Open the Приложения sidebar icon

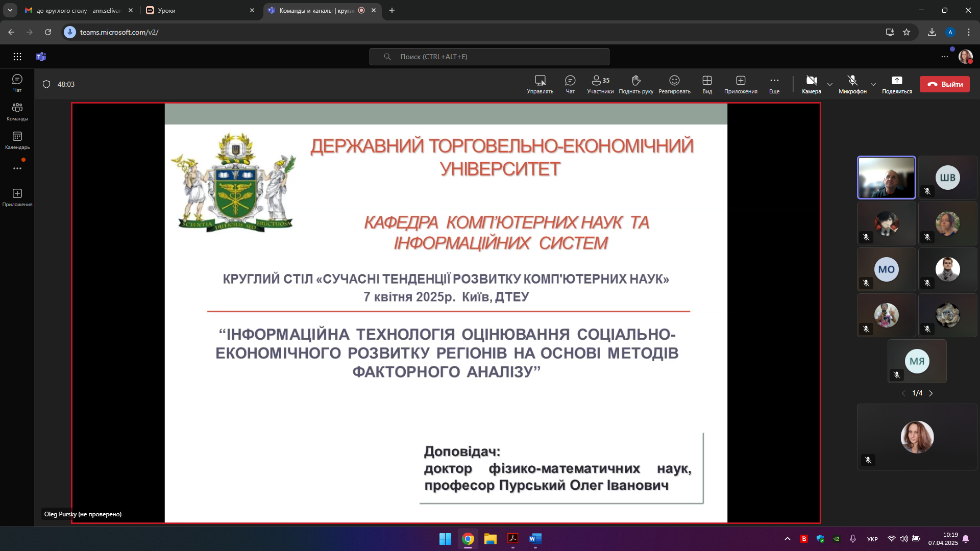(x=17, y=197)
